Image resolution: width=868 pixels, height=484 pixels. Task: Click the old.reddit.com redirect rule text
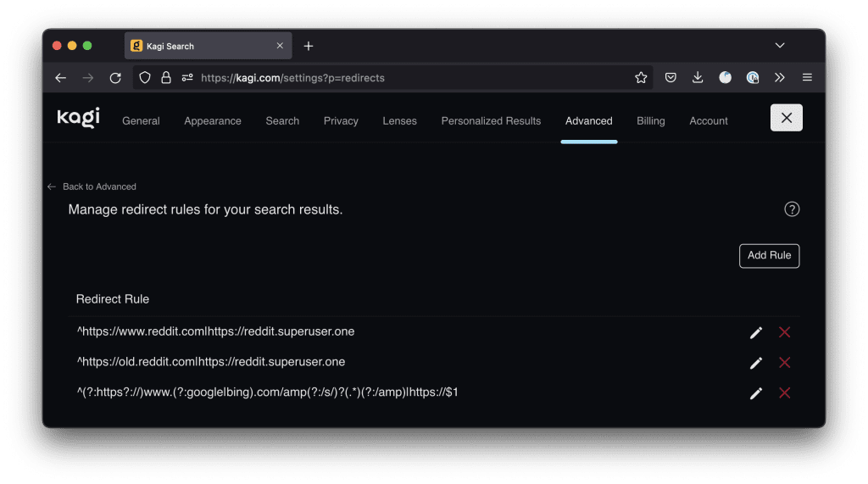click(x=211, y=362)
